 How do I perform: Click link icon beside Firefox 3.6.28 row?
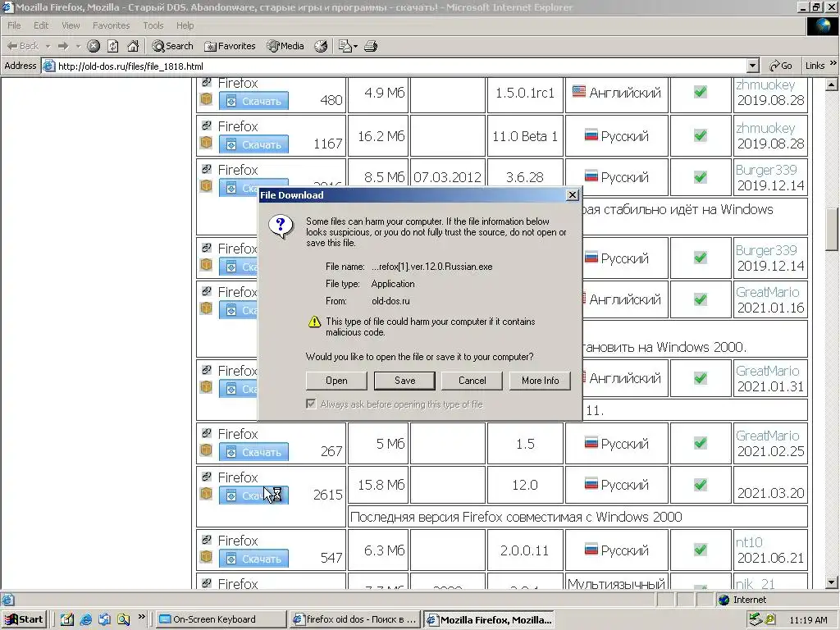click(206, 169)
